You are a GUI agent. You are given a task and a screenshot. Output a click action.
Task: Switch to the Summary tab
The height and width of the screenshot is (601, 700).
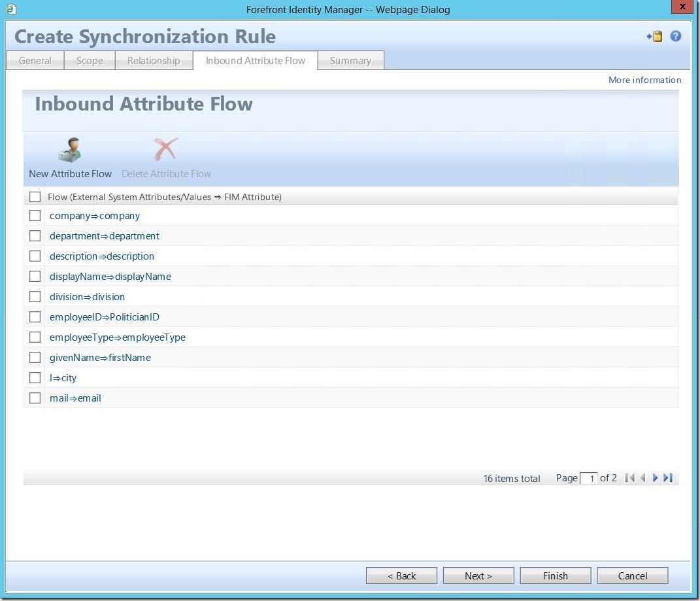click(x=350, y=60)
